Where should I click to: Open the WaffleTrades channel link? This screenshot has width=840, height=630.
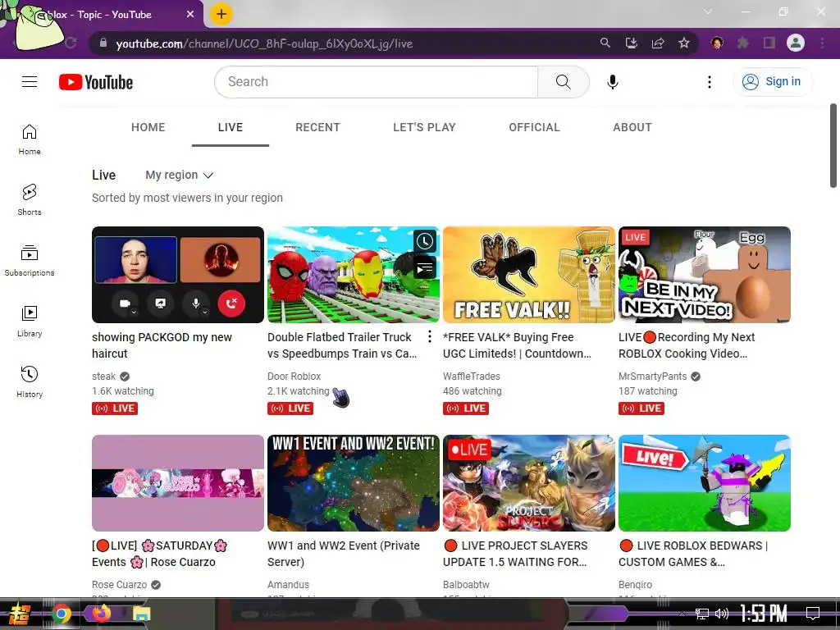(x=472, y=377)
